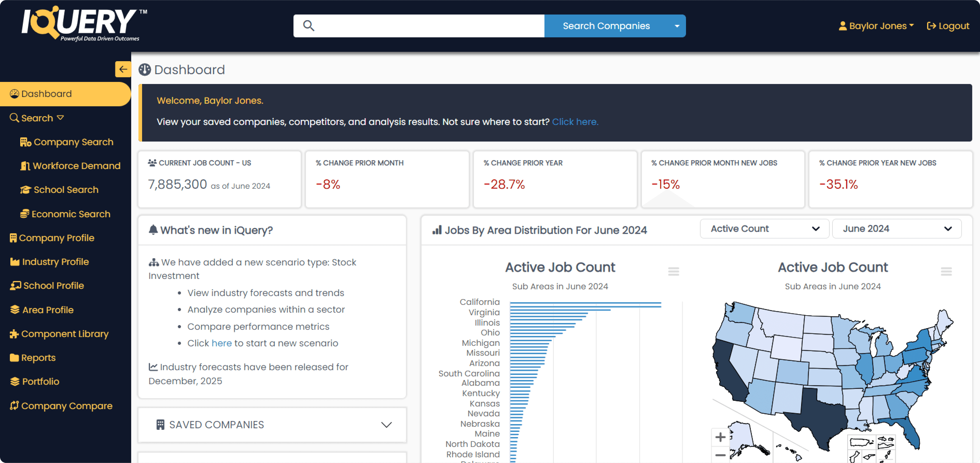980x463 pixels.
Task: Click the Logout link
Action: [x=948, y=26]
